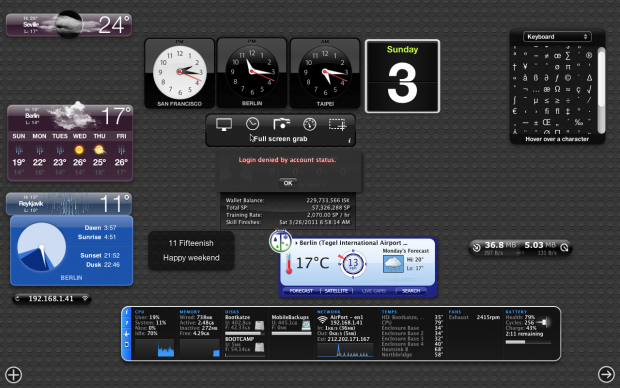The image size is (620, 388).
Task: Click iStat sidebar question mark icon
Action: tap(127, 323)
